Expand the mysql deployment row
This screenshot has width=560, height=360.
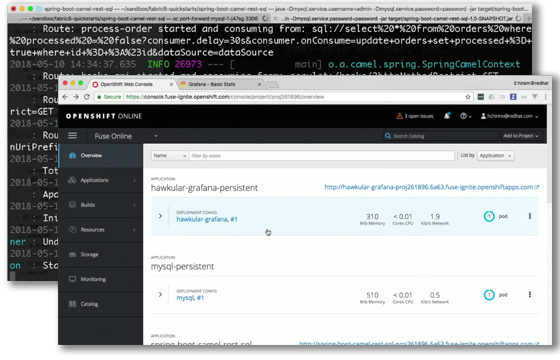(x=160, y=294)
